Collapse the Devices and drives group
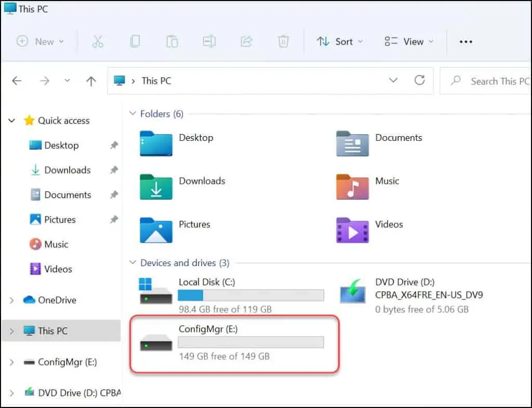 [x=133, y=263]
